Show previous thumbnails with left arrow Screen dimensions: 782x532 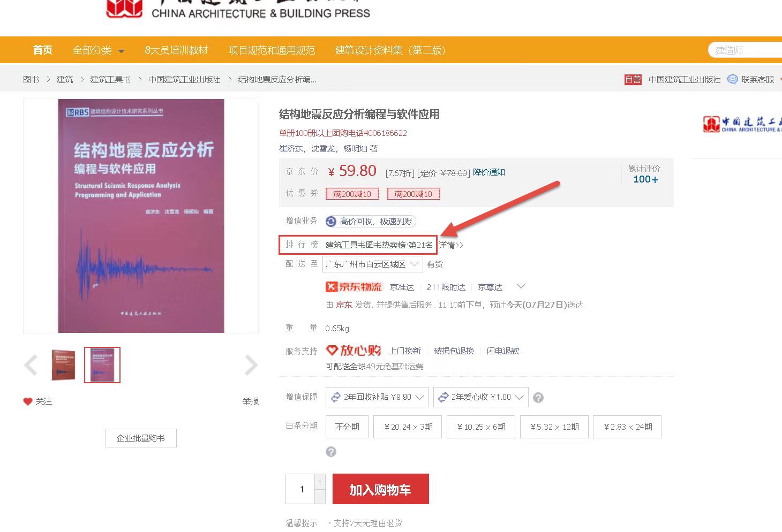pyautogui.click(x=31, y=365)
